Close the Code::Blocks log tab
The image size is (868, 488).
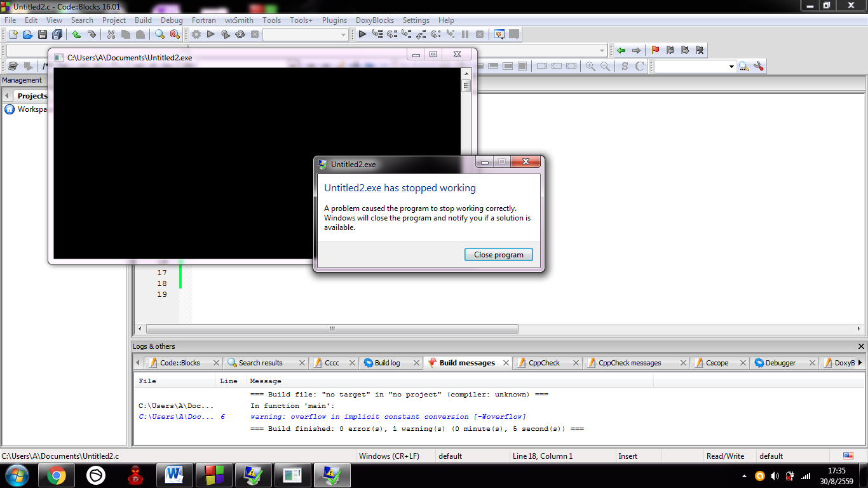[216, 363]
